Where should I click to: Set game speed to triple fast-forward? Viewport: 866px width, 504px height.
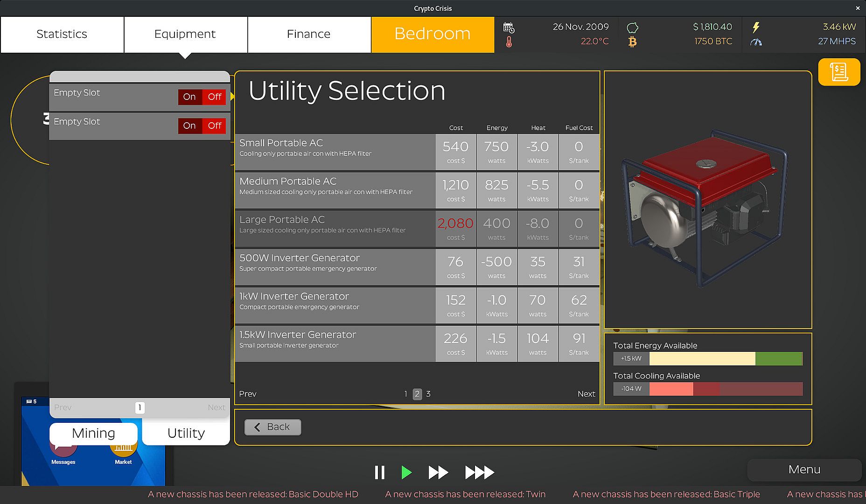pos(479,472)
